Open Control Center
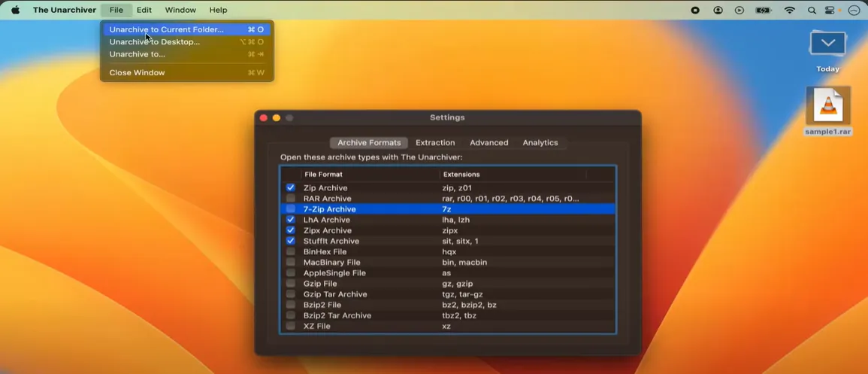868x374 pixels. pos(829,10)
